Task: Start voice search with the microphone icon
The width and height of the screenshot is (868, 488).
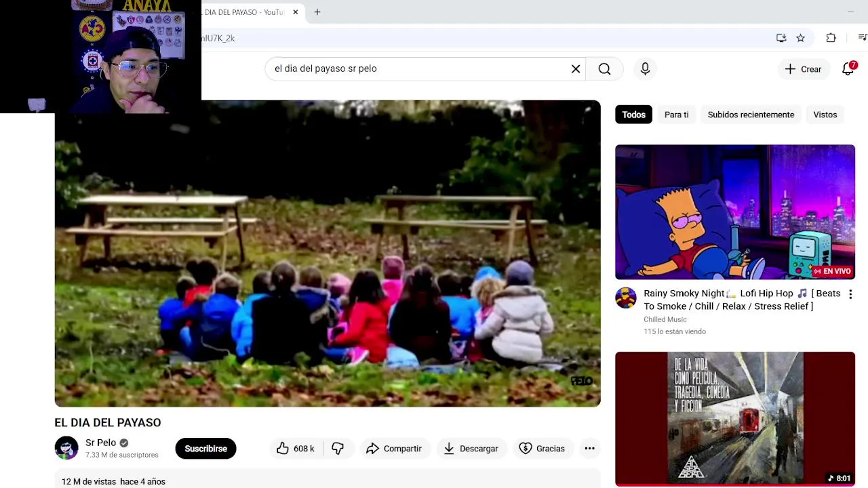Action: (645, 68)
